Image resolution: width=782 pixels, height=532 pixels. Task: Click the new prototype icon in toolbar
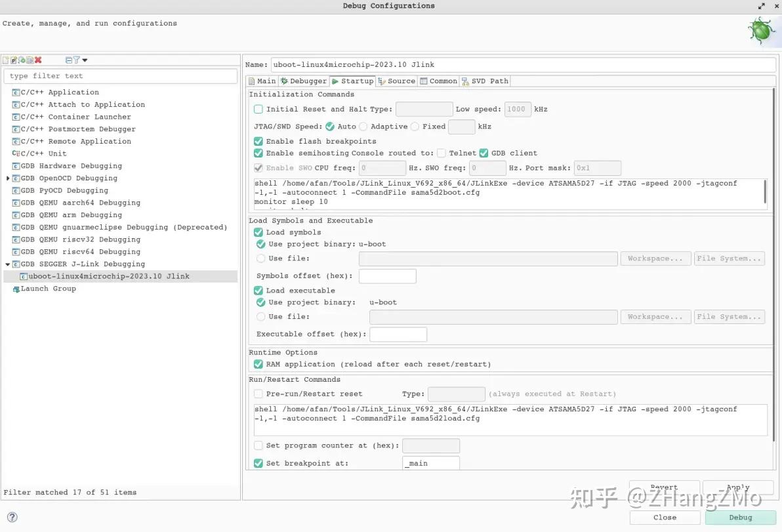point(14,60)
